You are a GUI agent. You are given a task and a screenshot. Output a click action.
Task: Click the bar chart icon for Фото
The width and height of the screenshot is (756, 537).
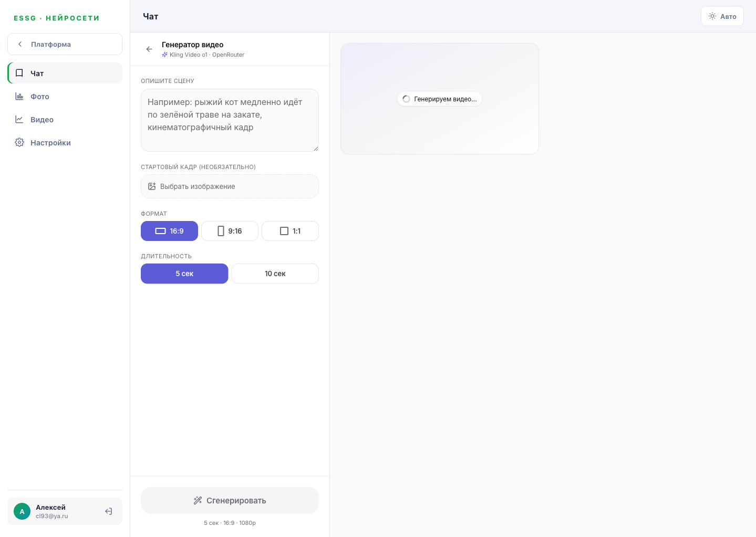[19, 96]
